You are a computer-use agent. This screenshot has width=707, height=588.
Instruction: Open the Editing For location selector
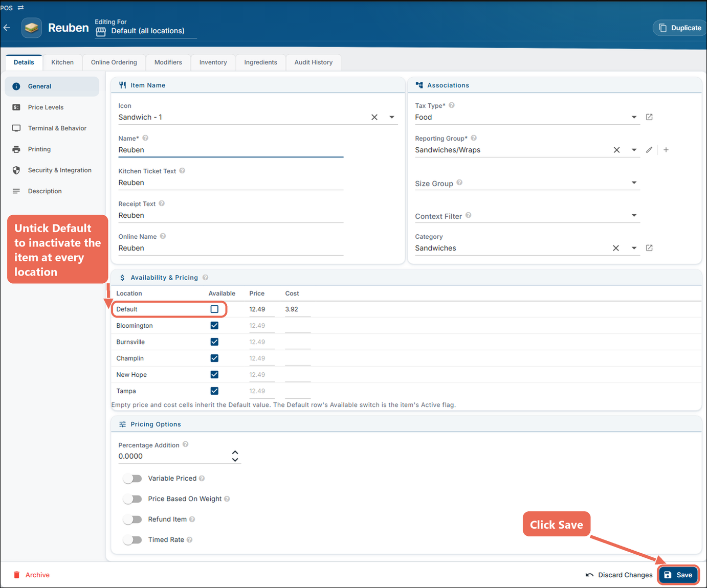(146, 31)
